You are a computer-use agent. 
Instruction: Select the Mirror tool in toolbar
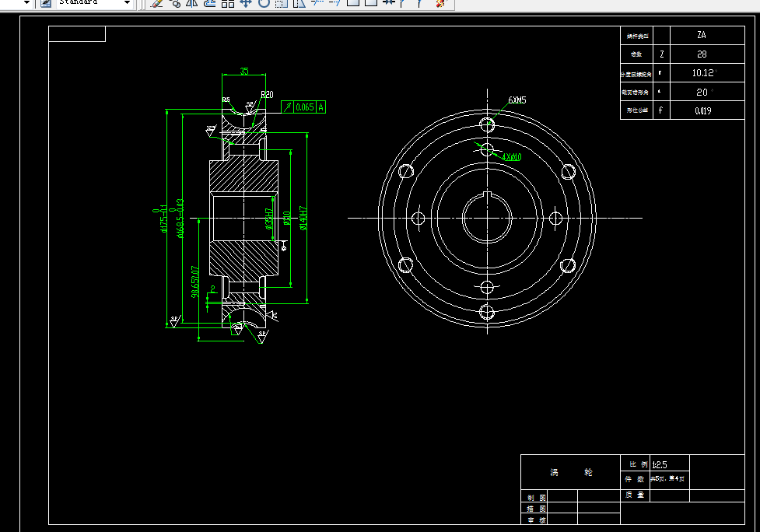[192, 3]
